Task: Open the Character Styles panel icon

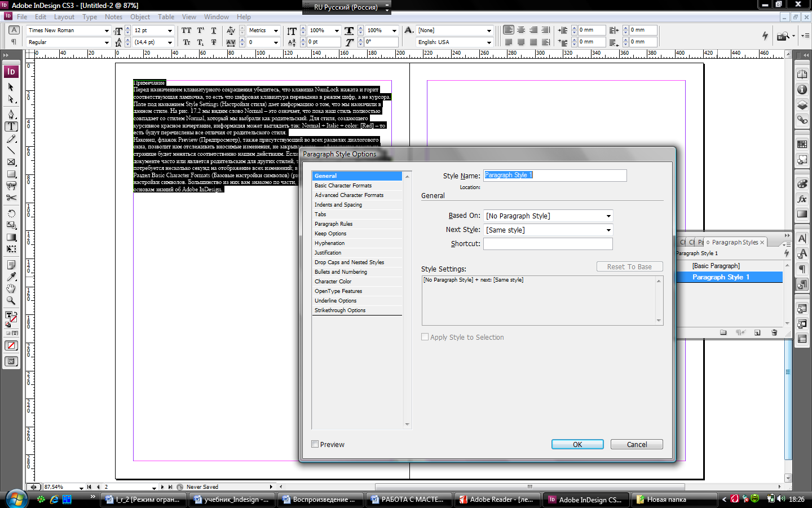Action: coord(802,253)
